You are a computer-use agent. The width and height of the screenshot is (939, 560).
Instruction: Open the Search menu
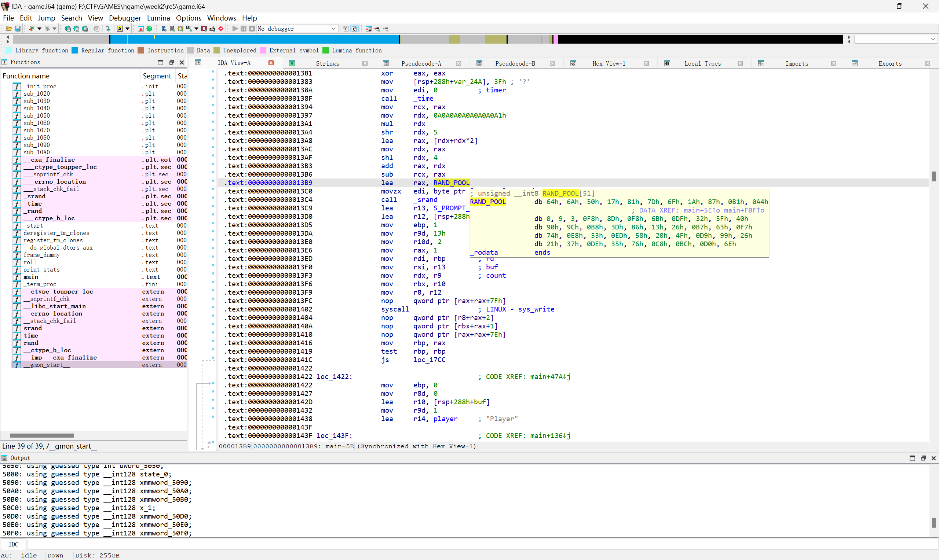coord(72,18)
